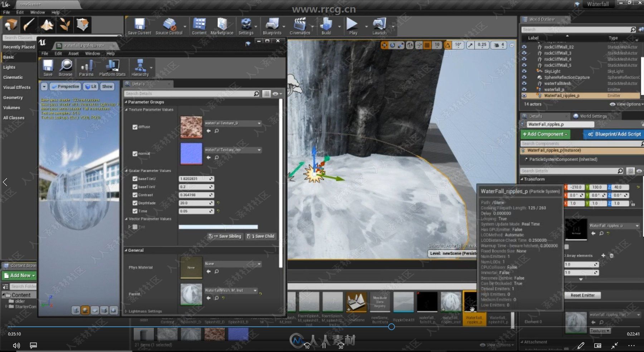This screenshot has height=352, width=644.
Task: Select Landscape mode icon
Action: (x=47, y=25)
